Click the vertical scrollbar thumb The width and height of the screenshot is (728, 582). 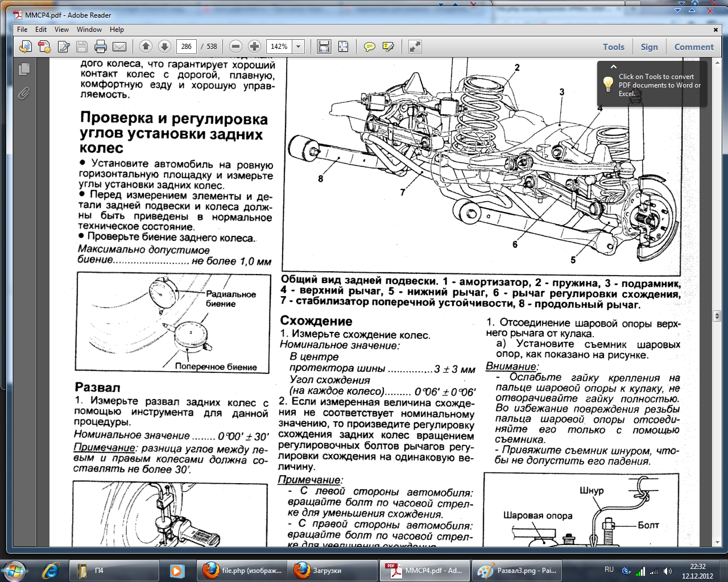(x=717, y=316)
